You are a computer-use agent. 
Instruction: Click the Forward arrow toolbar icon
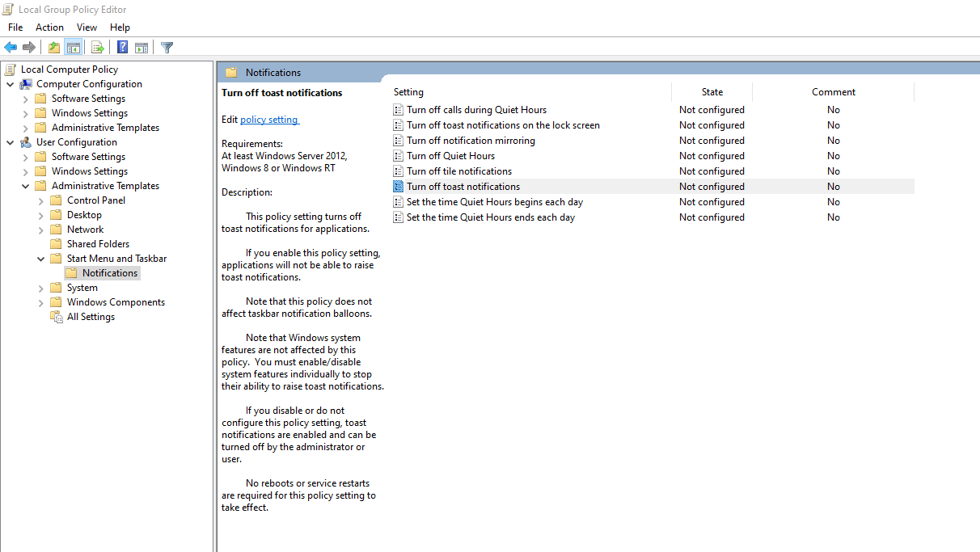point(29,47)
